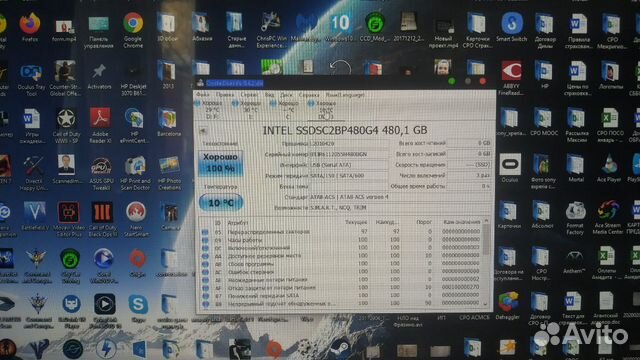Open the Логотипы folder
The width and height of the screenshot is (640, 360).
tap(611, 75)
